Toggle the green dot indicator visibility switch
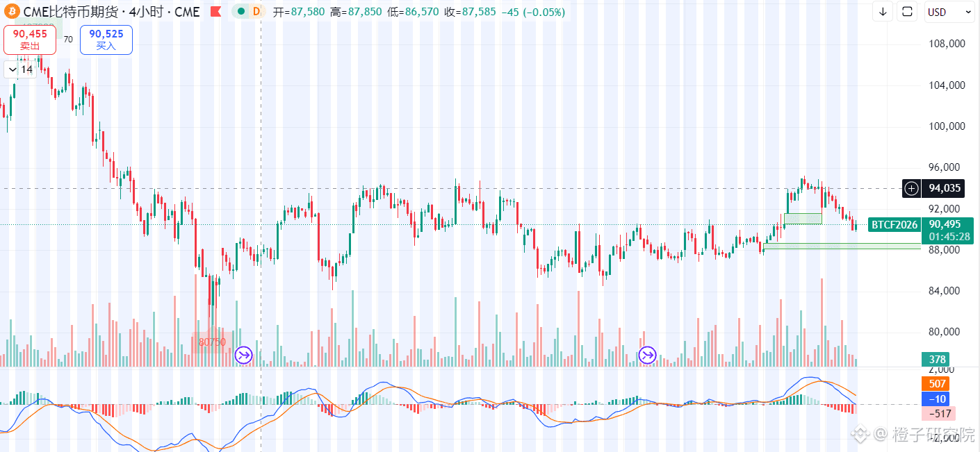This screenshot has height=452, width=980. click(242, 11)
